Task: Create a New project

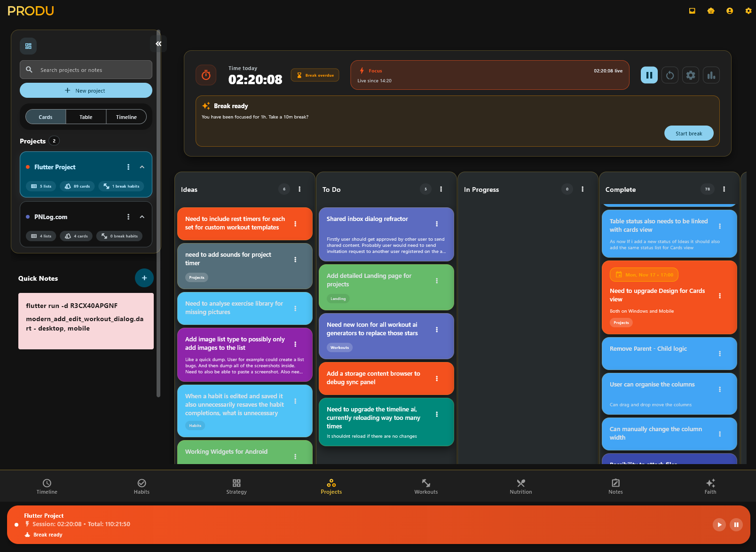Action: pos(86,90)
